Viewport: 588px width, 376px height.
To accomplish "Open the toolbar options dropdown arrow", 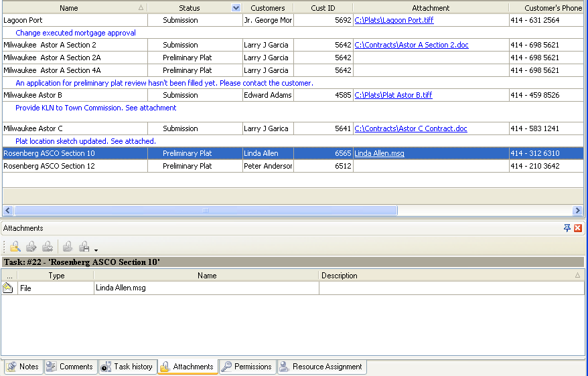I will [x=96, y=250].
